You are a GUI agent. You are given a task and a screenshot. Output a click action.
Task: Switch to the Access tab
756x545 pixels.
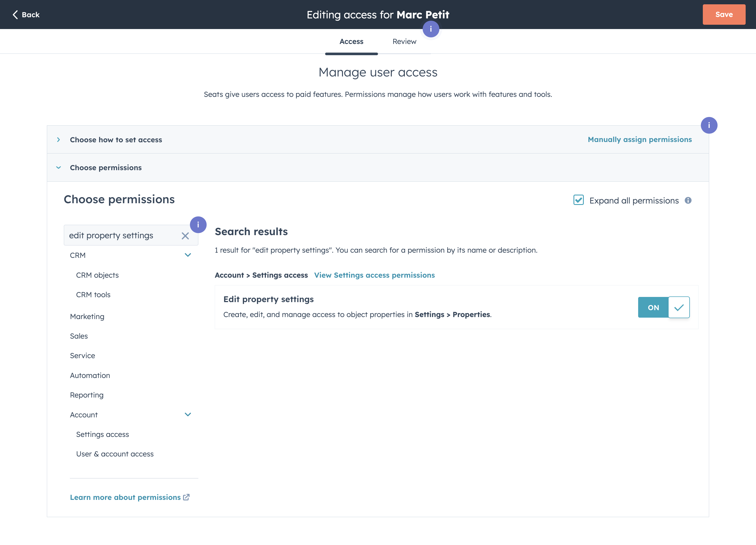click(351, 41)
